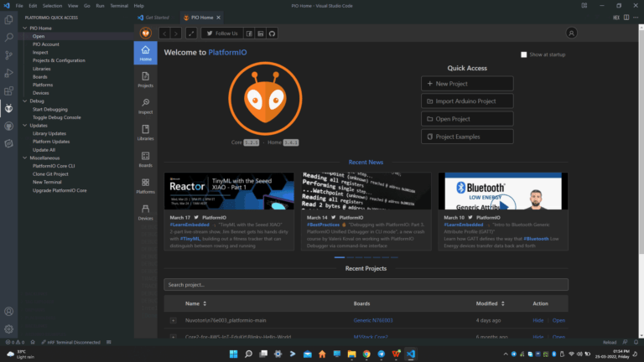Open Source Control in the activity bar
644x362 pixels.
9,55
